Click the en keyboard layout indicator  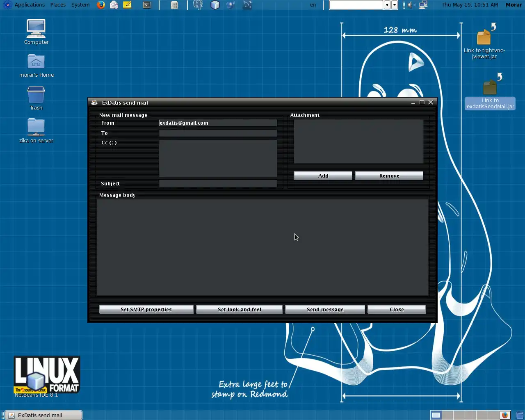click(313, 5)
